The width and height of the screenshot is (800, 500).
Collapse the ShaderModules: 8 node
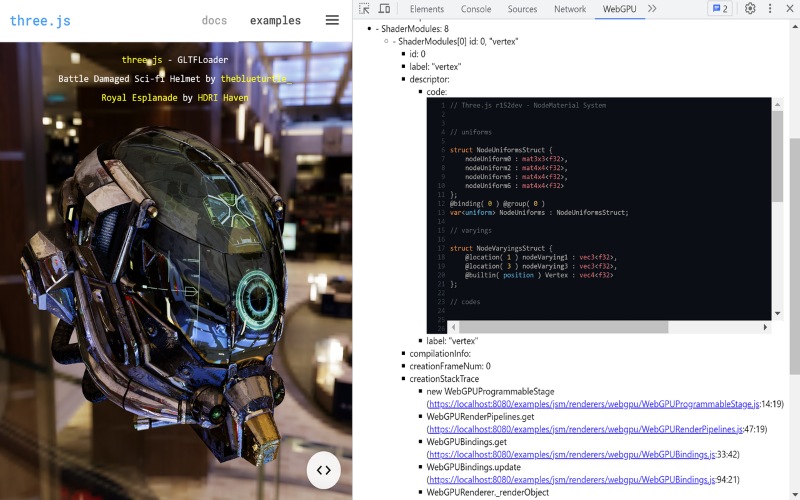[x=412, y=29]
